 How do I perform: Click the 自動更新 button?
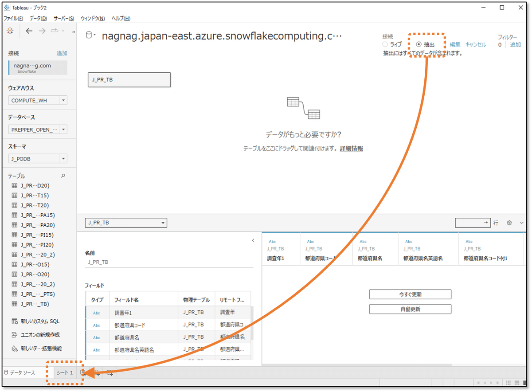coord(410,309)
